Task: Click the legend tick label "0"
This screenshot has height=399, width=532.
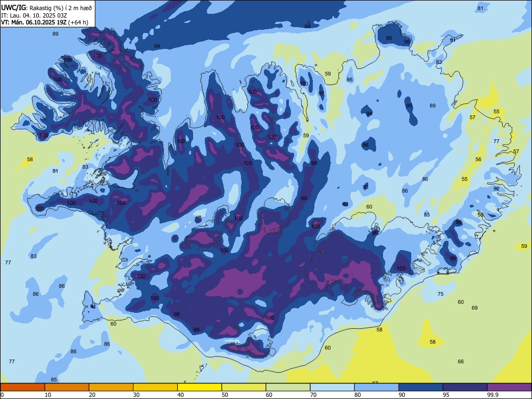Action: pos(2,395)
